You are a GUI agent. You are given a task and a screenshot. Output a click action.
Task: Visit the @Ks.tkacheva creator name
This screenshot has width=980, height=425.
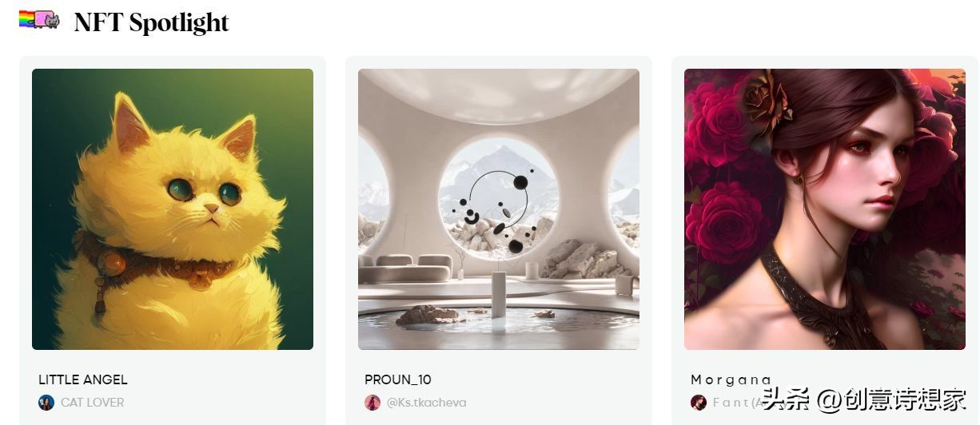[427, 403]
